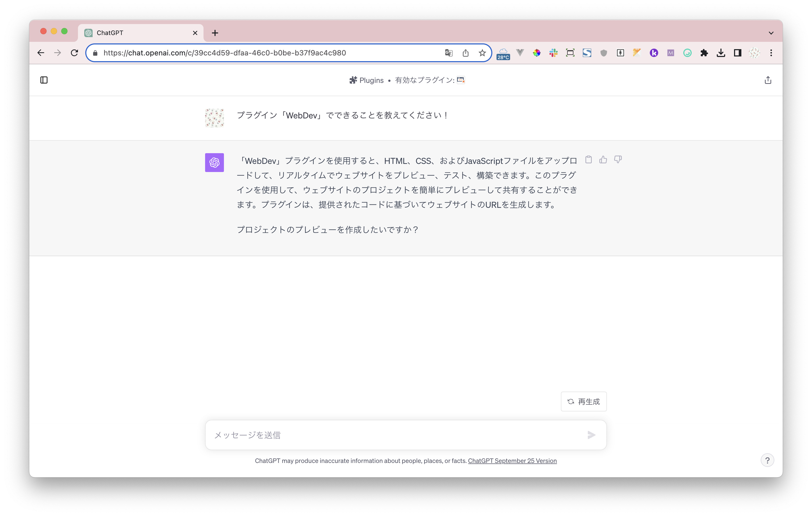The width and height of the screenshot is (812, 516).
Task: Translate this page using address bar icon
Action: pos(448,53)
